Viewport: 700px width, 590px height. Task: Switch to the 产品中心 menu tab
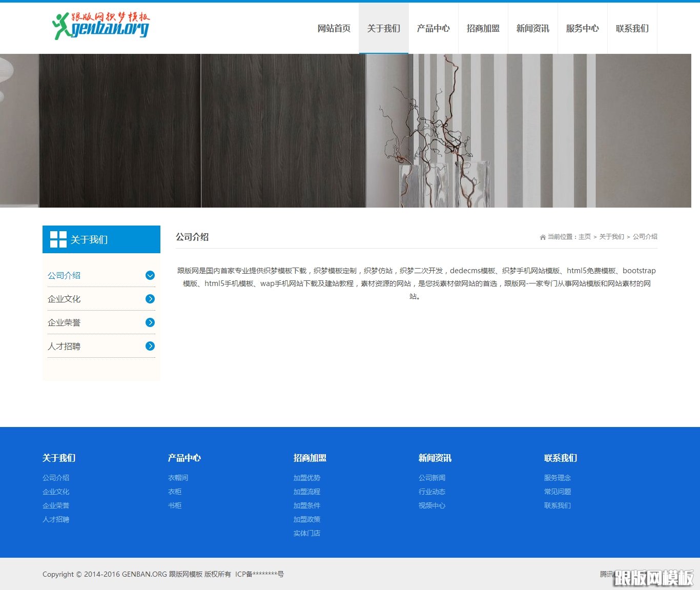tap(433, 28)
